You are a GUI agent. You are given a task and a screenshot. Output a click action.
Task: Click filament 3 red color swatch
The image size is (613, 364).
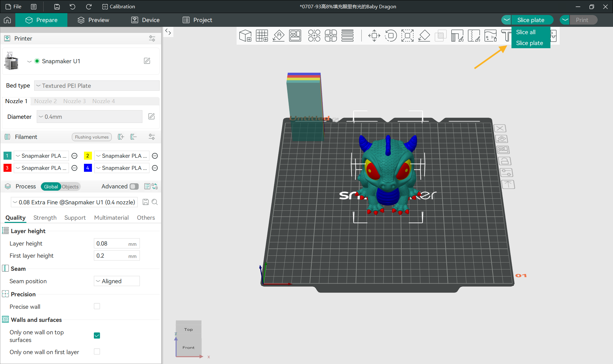pyautogui.click(x=7, y=168)
